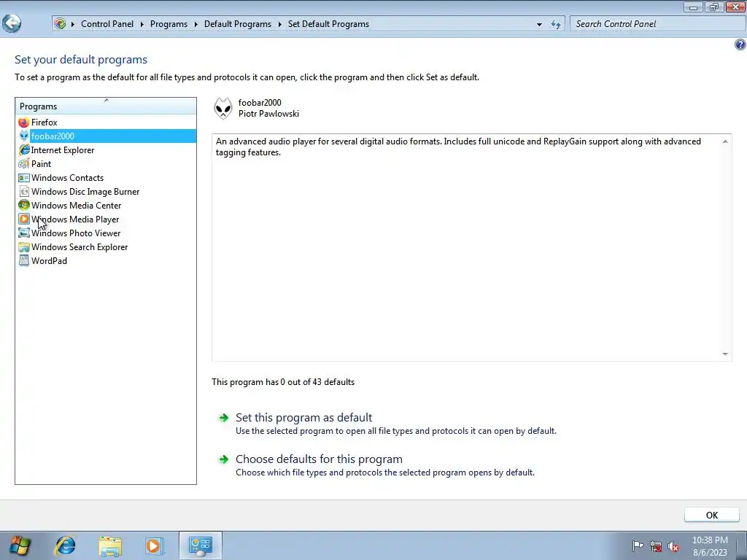Click Choose defaults for this program

coord(320,459)
